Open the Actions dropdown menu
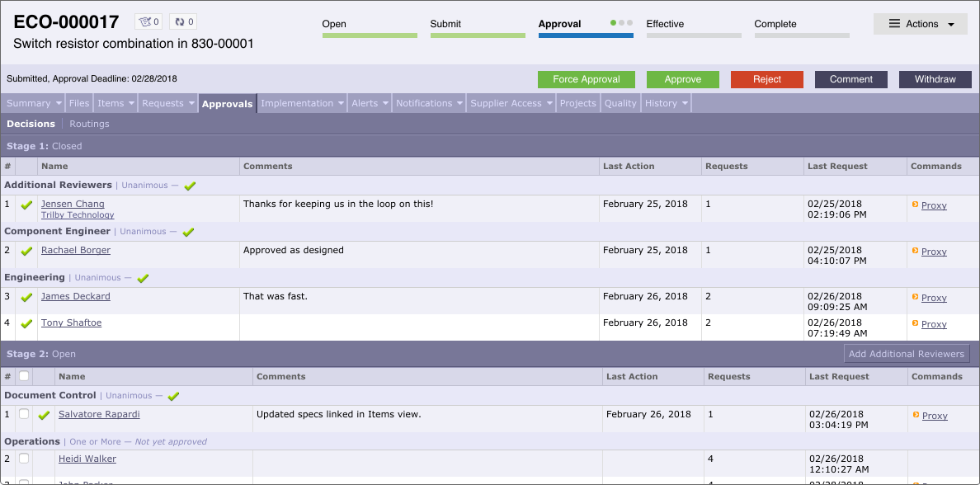The image size is (980, 485). click(x=920, y=24)
